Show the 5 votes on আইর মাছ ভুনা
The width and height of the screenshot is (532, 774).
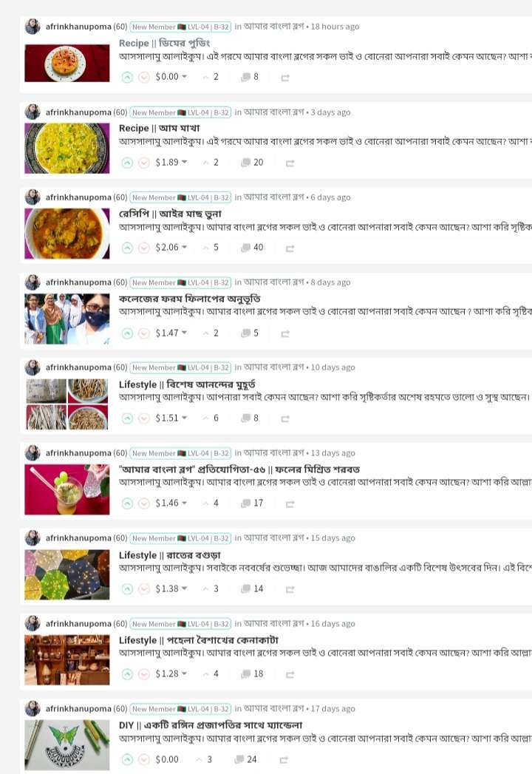pos(211,248)
